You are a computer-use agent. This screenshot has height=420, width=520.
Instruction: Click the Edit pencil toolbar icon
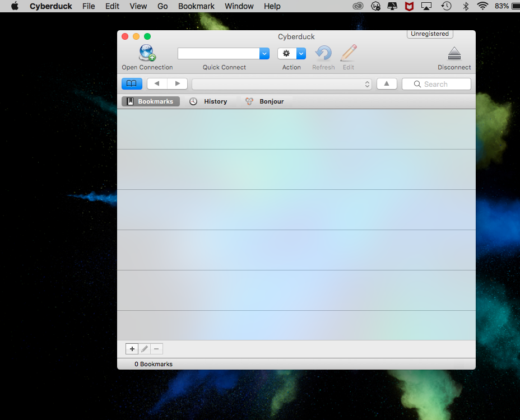tap(349, 53)
